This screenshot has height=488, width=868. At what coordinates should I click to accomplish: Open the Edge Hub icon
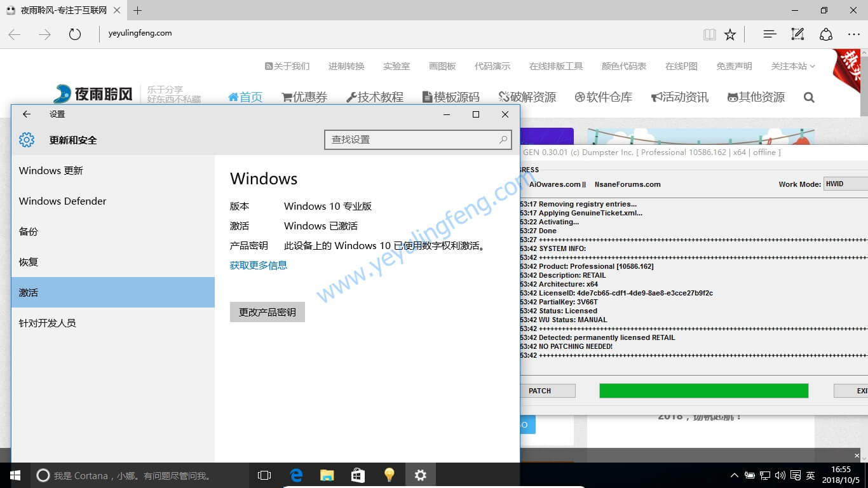click(x=770, y=34)
